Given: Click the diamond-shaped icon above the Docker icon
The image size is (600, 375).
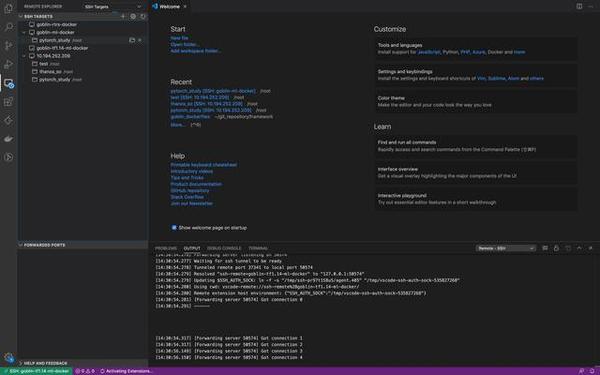Looking at the screenshot, I should [8, 121].
